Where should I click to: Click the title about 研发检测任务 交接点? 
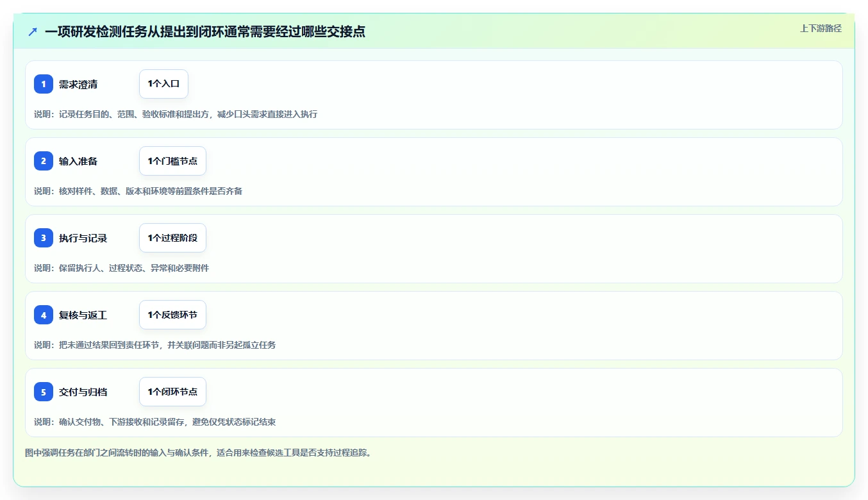point(205,31)
